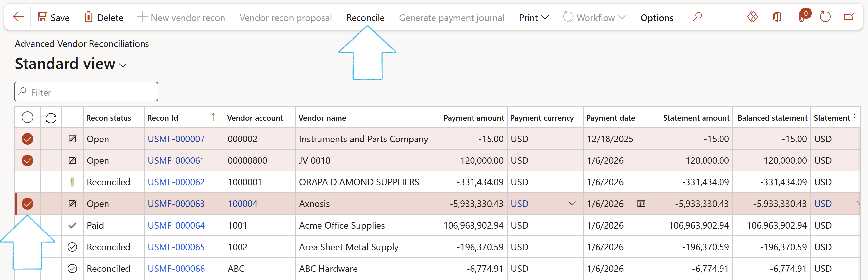Click the Delete trash icon
The height and width of the screenshot is (280, 868).
tap(88, 17)
